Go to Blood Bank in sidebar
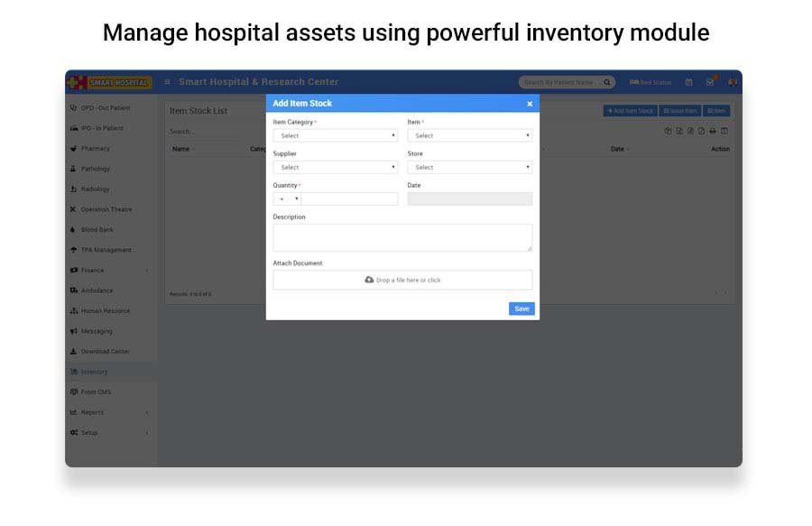812x526 pixels. click(96, 230)
